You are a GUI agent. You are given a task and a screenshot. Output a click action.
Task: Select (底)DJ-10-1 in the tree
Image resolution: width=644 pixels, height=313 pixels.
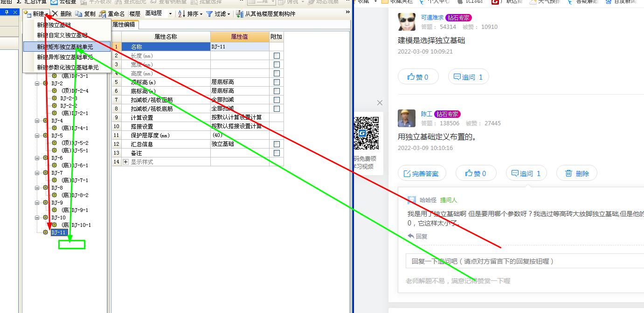tap(76, 225)
